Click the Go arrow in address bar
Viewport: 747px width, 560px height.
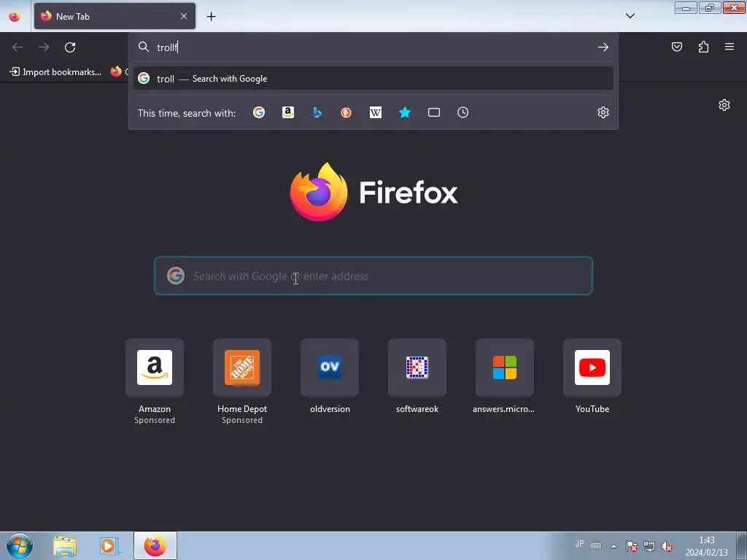tap(603, 47)
